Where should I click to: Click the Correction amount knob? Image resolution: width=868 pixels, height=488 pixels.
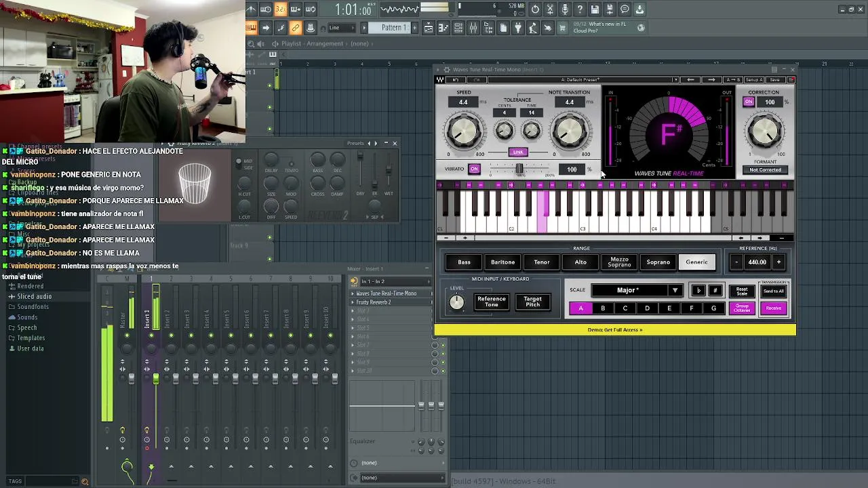(765, 131)
